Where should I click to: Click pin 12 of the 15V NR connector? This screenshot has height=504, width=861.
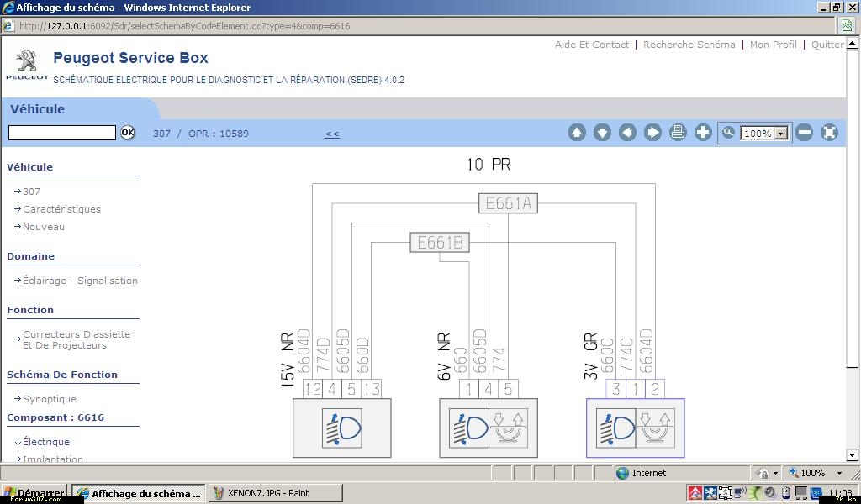pyautogui.click(x=312, y=389)
